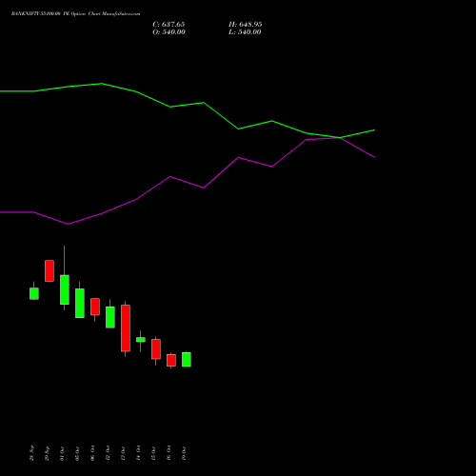This screenshot has height=476, width=476.
Task: Click the BANKNIFTY PE Options chart title
Action: click(75, 14)
